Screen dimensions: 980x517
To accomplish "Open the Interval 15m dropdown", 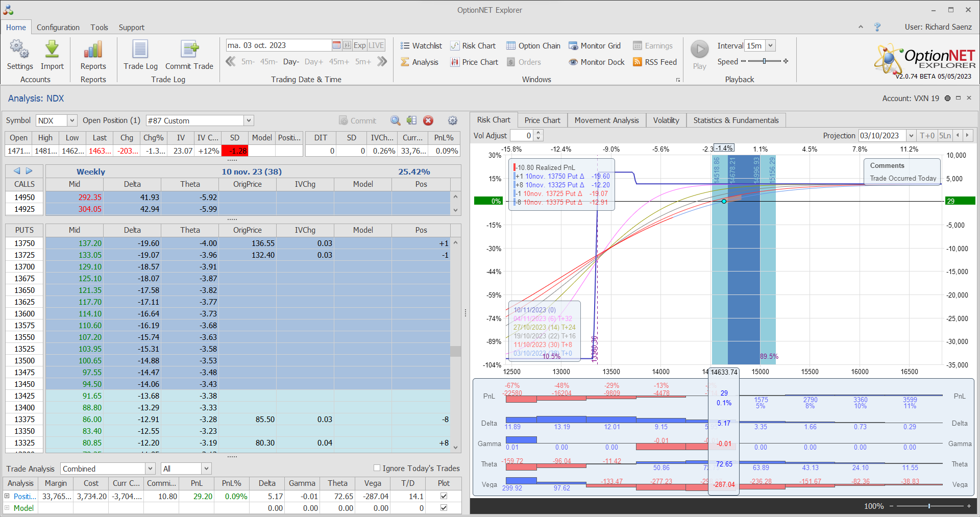I will point(770,46).
